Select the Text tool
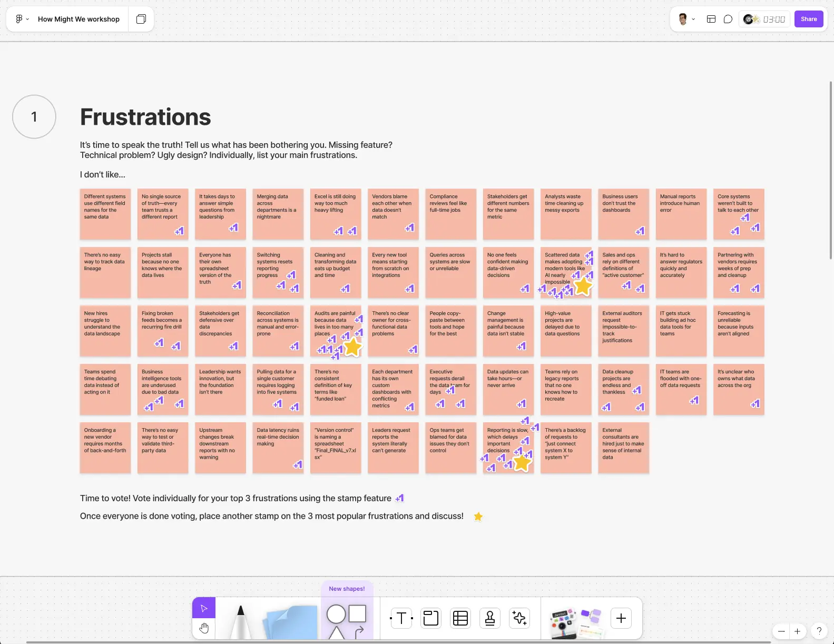 click(x=401, y=618)
